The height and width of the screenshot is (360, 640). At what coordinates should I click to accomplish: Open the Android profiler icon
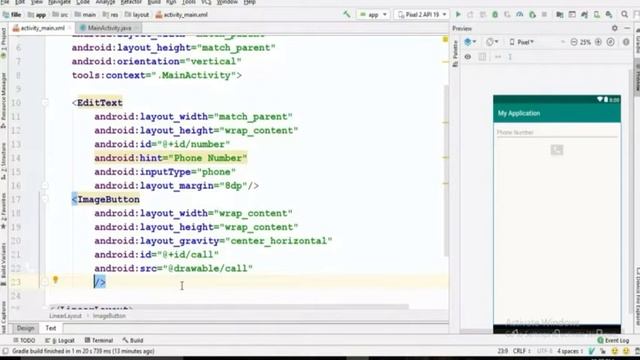[x=520, y=14]
